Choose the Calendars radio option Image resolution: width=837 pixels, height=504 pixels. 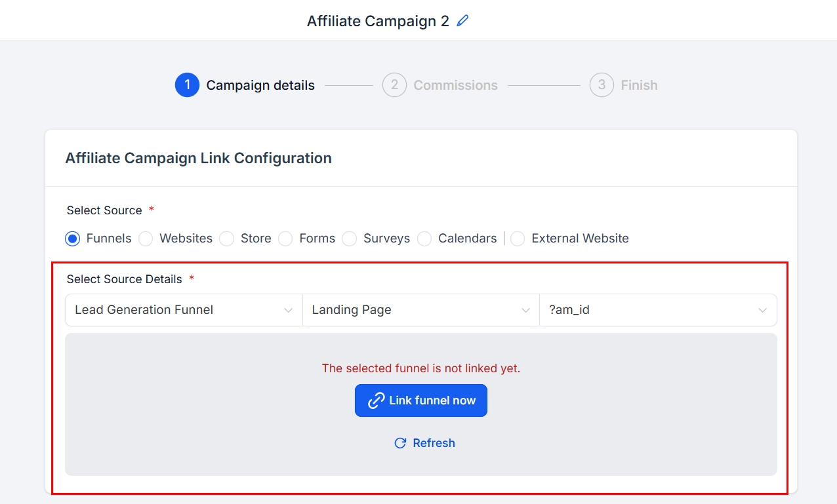click(424, 239)
